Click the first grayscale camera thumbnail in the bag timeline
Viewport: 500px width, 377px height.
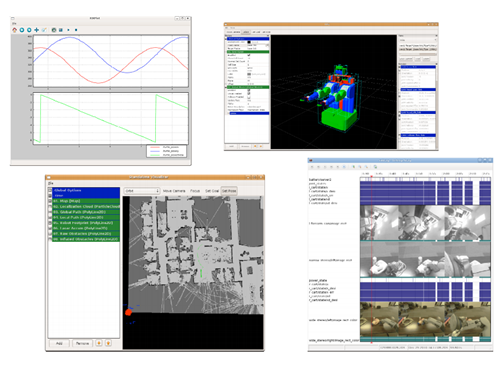tap(379, 222)
